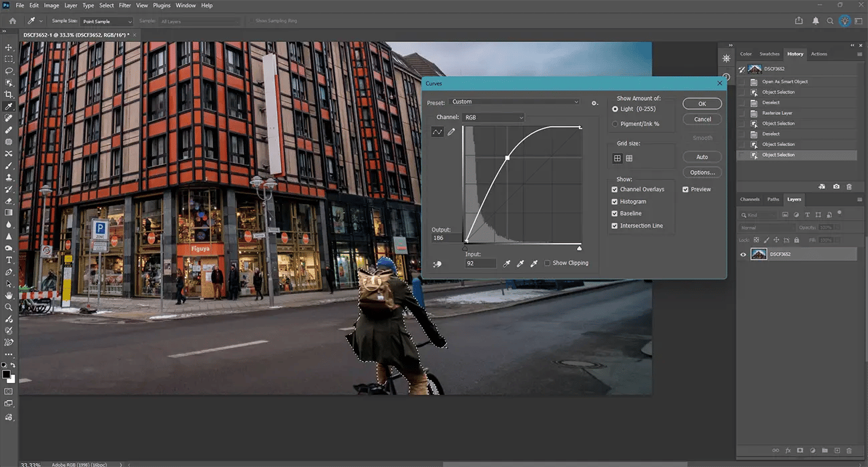Select the Zoom tool
Viewport: 868px width, 467px height.
[x=9, y=307]
